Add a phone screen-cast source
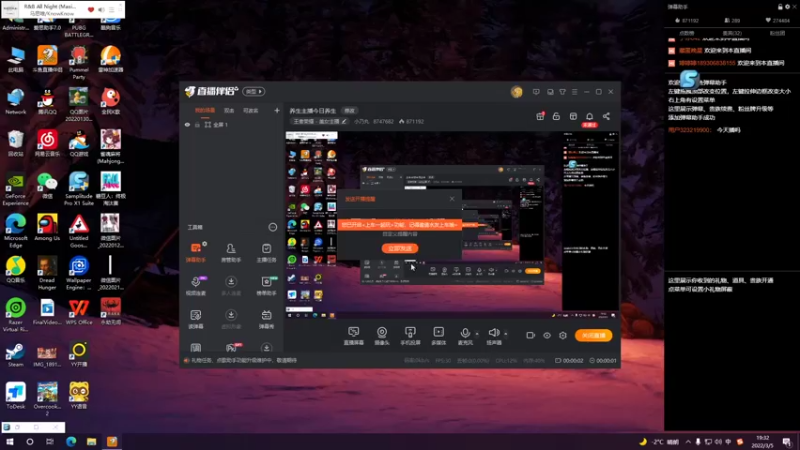This screenshot has width=800, height=450. pyautogui.click(x=410, y=335)
